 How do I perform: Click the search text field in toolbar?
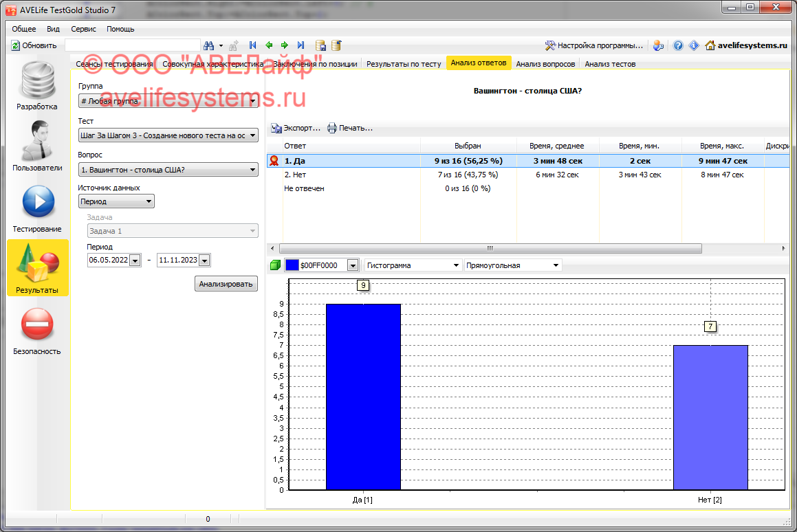133,45
